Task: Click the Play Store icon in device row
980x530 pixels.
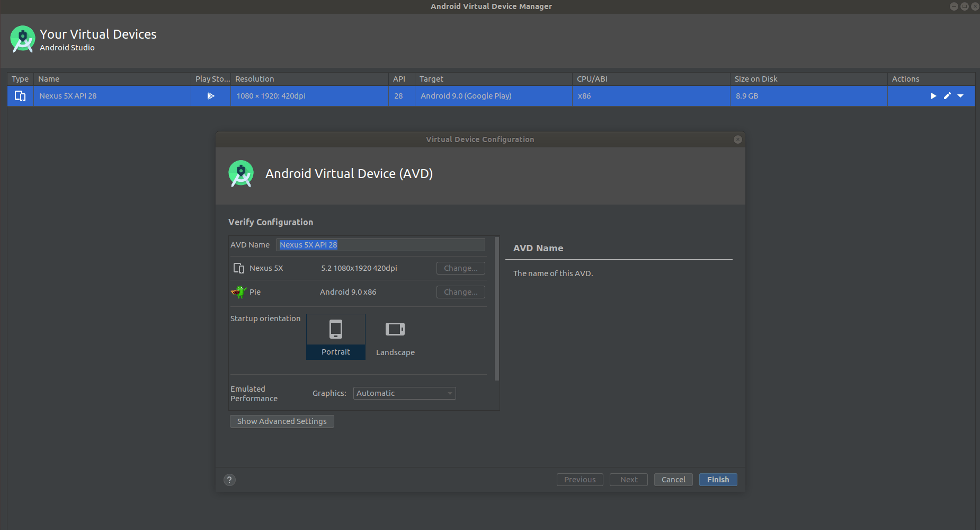Action: (211, 96)
